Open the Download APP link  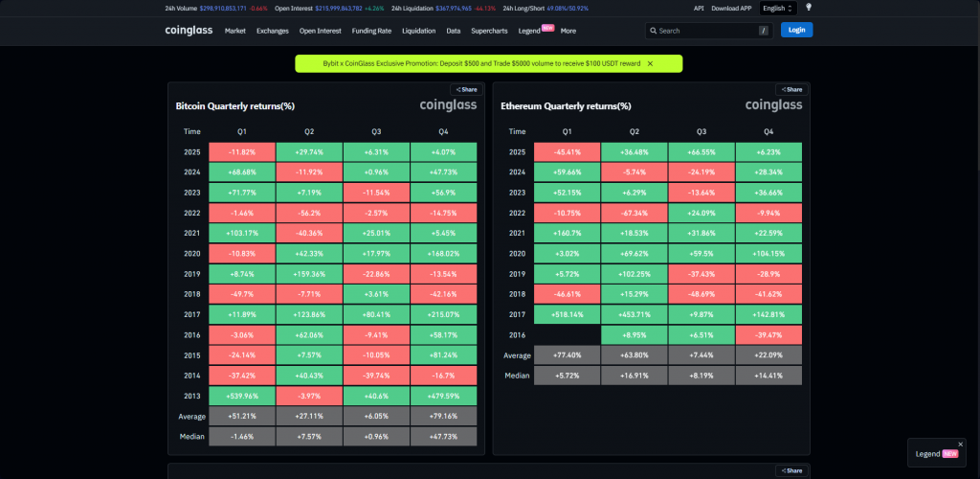[x=731, y=8]
